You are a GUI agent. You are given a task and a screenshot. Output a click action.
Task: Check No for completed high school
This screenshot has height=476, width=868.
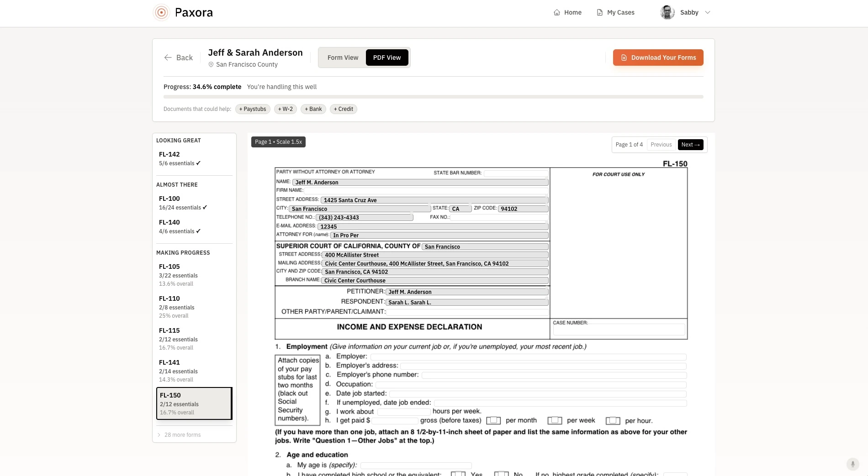click(x=501, y=474)
